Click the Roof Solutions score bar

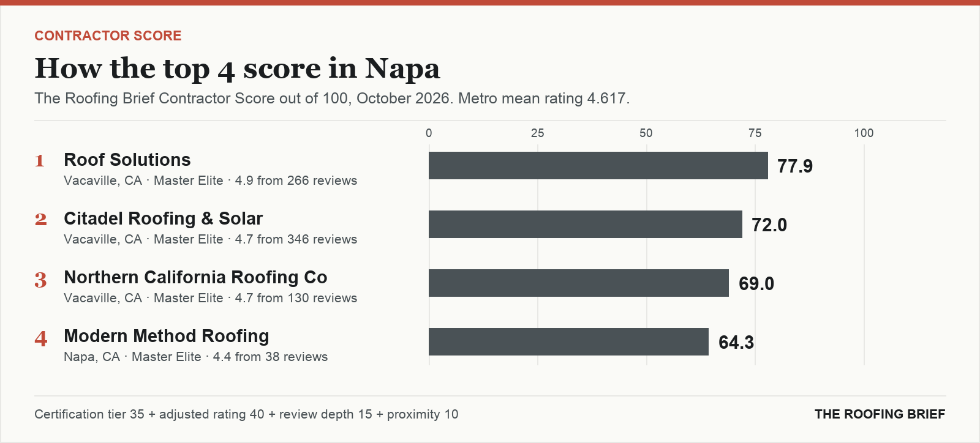pyautogui.click(x=598, y=165)
